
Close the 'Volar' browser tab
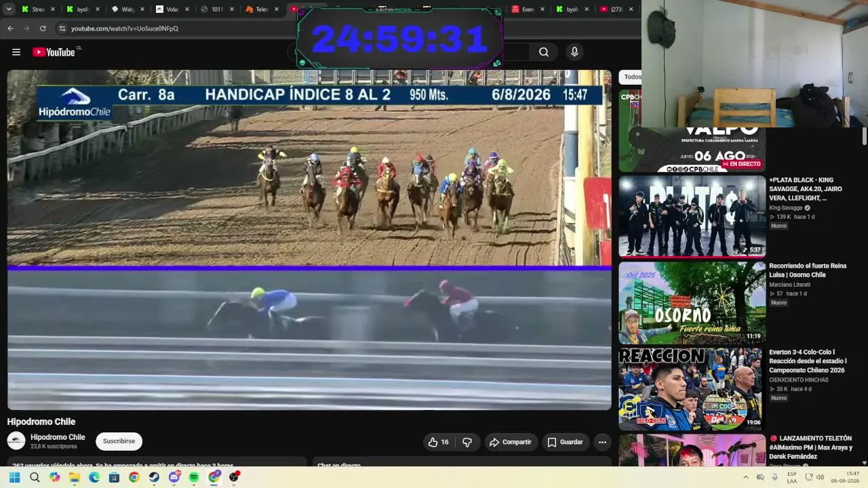click(x=187, y=9)
